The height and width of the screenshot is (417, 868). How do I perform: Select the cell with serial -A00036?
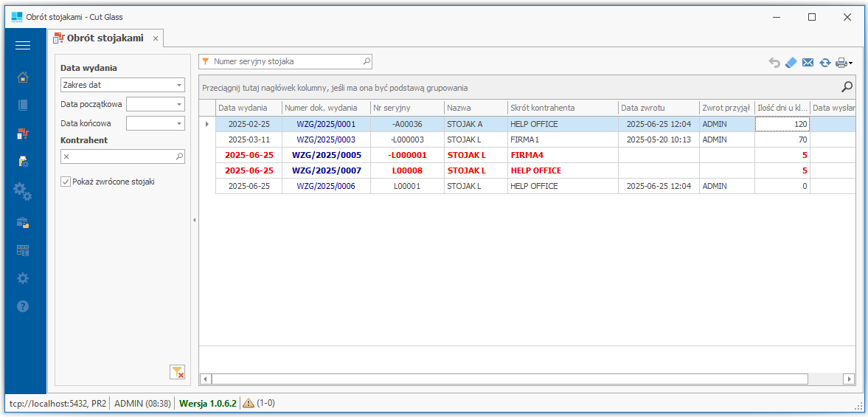click(x=407, y=124)
